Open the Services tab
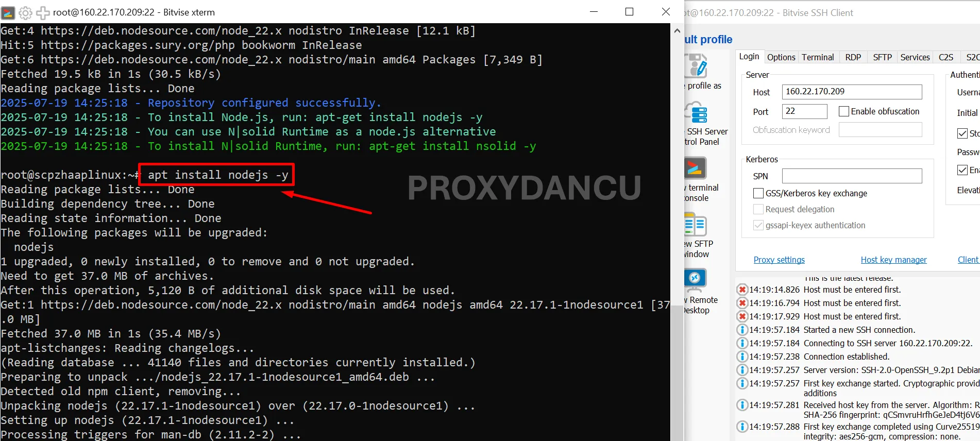Screen dimensions: 980x441 tap(915, 57)
